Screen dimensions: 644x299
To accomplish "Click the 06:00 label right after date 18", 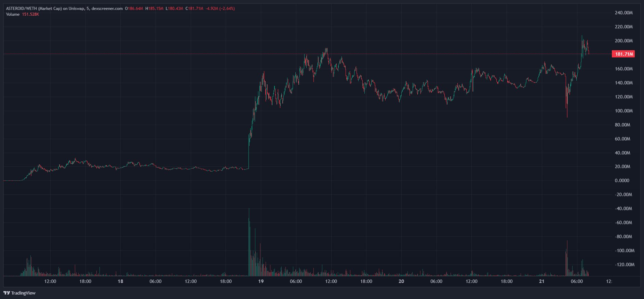I will pos(156,281).
